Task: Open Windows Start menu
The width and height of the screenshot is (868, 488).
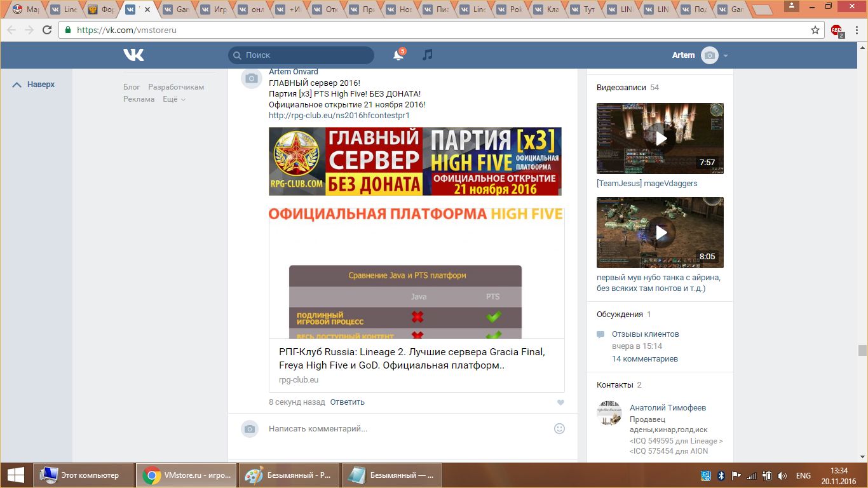Action: pyautogui.click(x=15, y=475)
